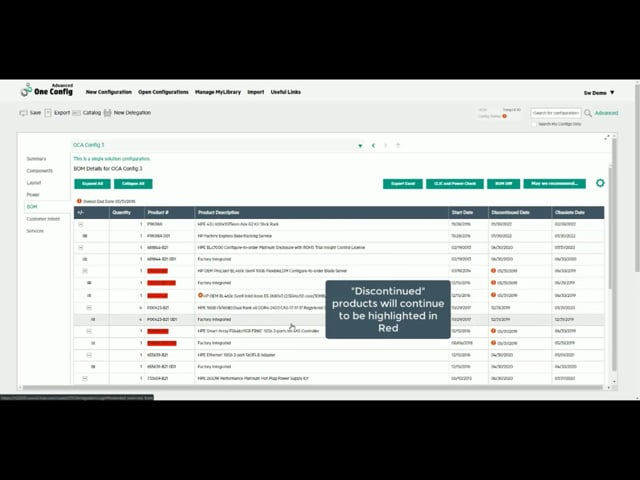640x480 pixels.
Task: Click discontinued warning icon in HP OEM ProLiant row
Action: (493, 271)
